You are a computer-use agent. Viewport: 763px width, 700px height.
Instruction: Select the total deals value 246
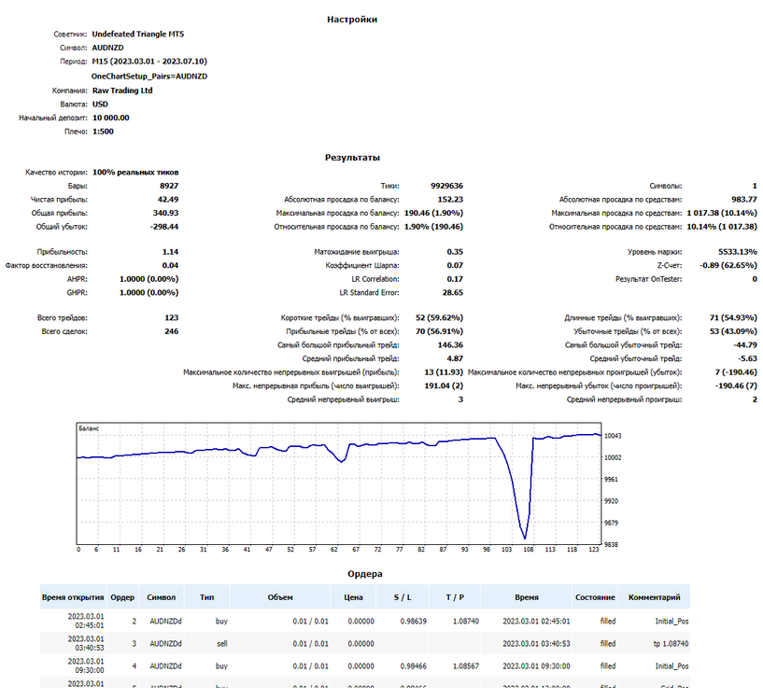coord(171,331)
